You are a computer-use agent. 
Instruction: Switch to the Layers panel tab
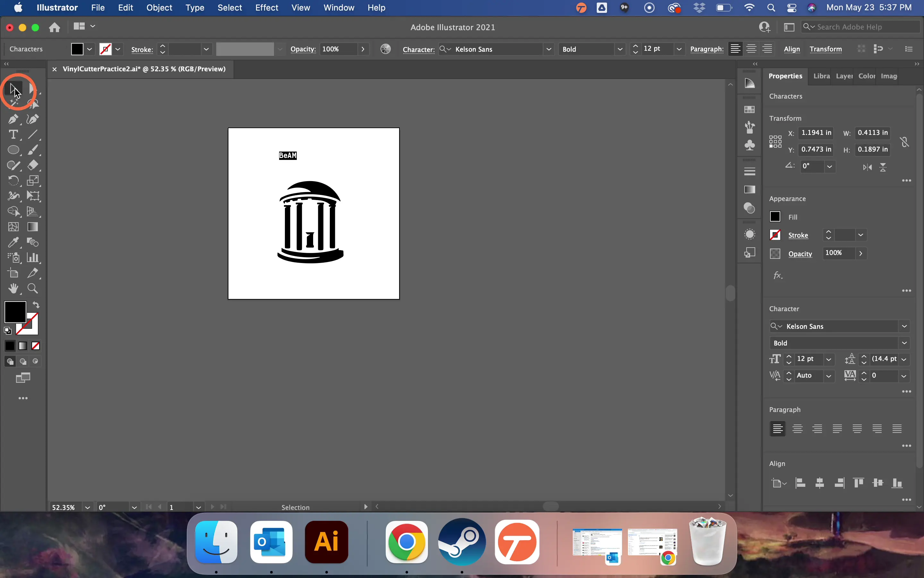tap(844, 76)
